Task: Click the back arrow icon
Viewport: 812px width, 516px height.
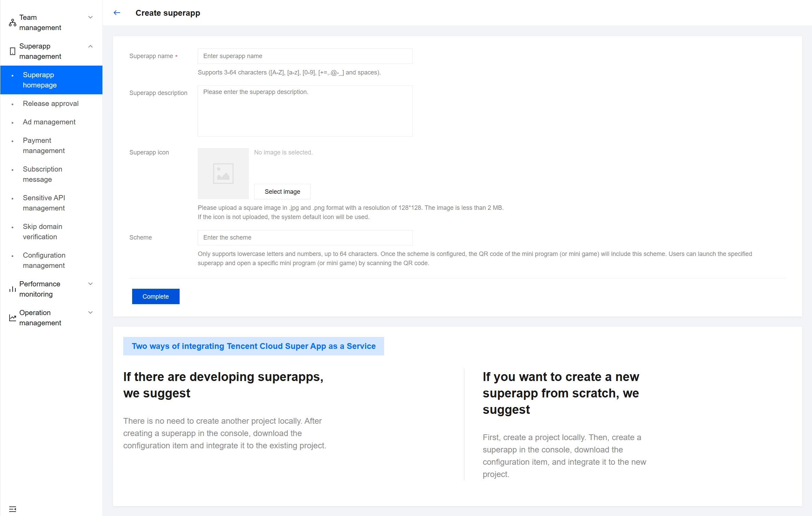Action: (x=117, y=13)
